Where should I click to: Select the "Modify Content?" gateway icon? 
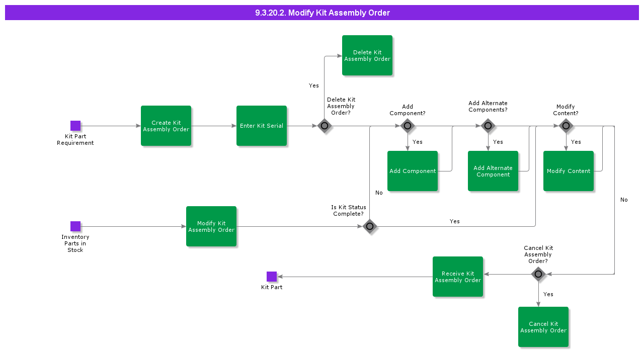click(x=566, y=126)
